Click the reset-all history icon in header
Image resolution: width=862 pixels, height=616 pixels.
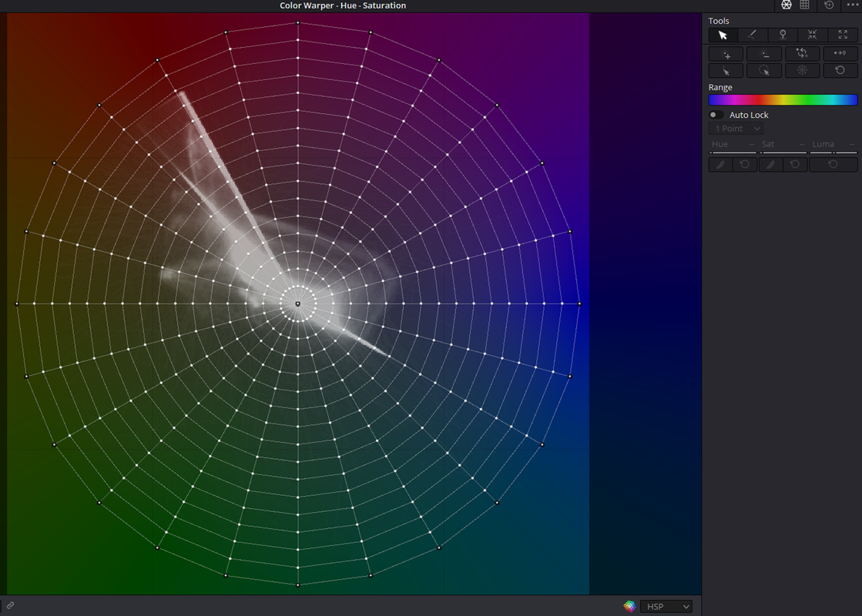[829, 5]
